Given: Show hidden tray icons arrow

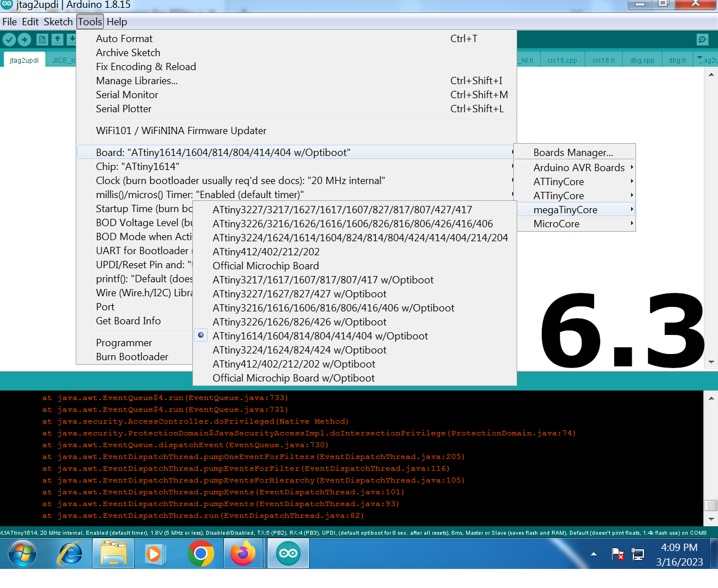Looking at the screenshot, I should [x=593, y=554].
